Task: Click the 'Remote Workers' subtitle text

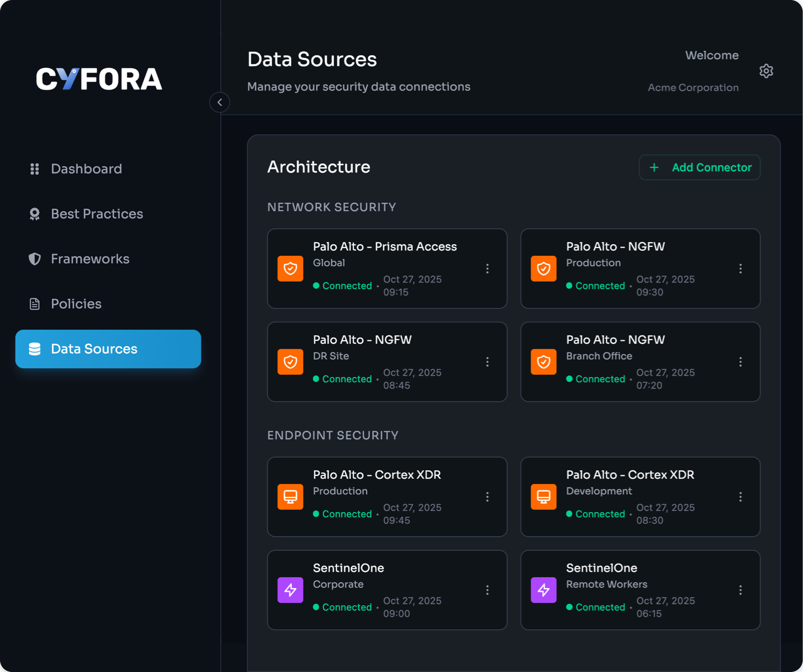Action: tap(607, 584)
